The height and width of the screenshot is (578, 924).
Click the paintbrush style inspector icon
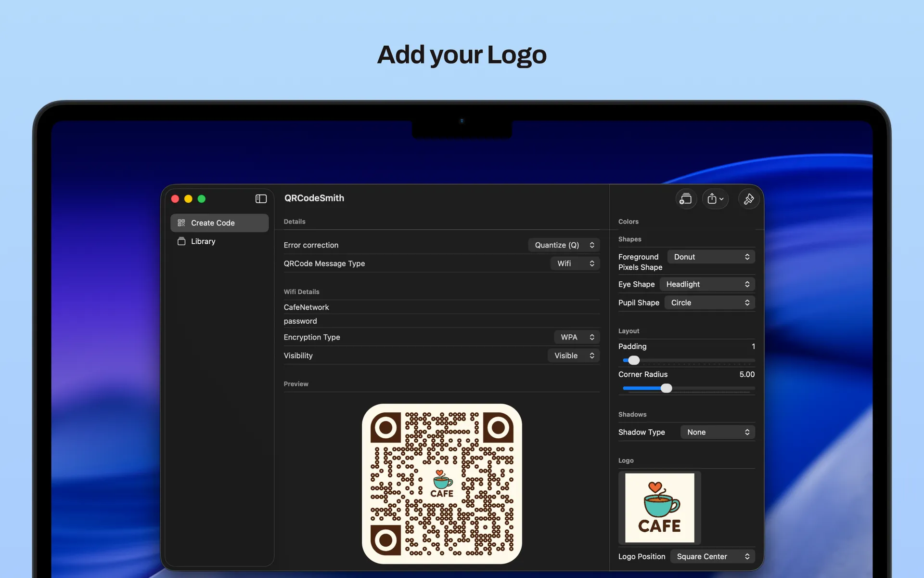tap(749, 199)
